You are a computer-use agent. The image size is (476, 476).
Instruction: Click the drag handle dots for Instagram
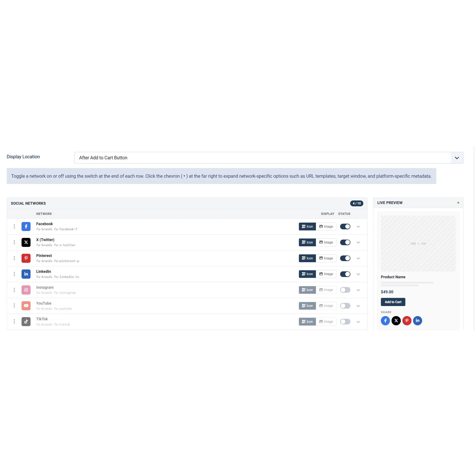coord(14,290)
